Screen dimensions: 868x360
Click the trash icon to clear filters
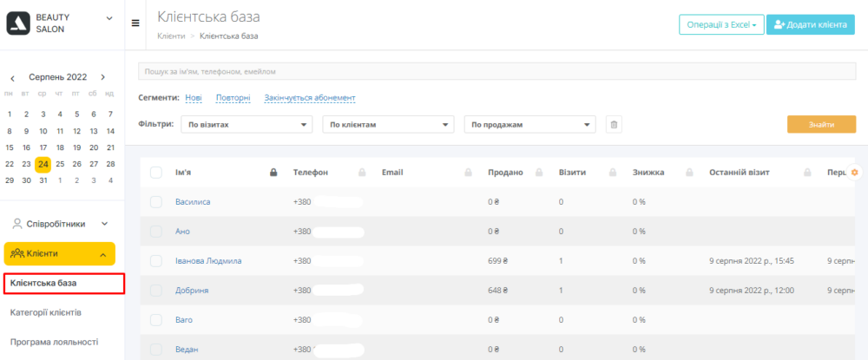[614, 125]
